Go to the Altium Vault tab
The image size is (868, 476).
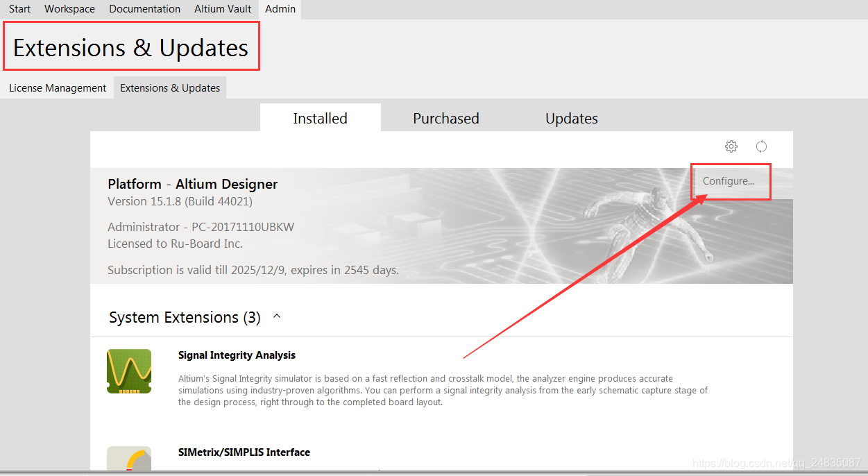(223, 9)
